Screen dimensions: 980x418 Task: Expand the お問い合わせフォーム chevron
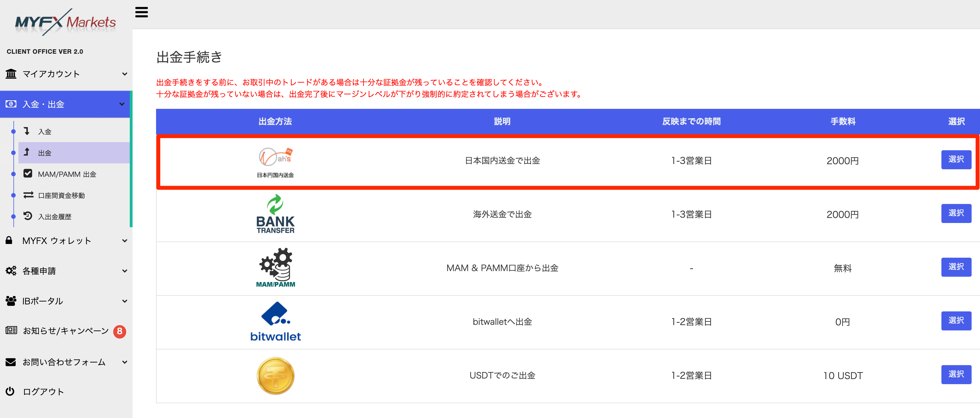(124, 362)
